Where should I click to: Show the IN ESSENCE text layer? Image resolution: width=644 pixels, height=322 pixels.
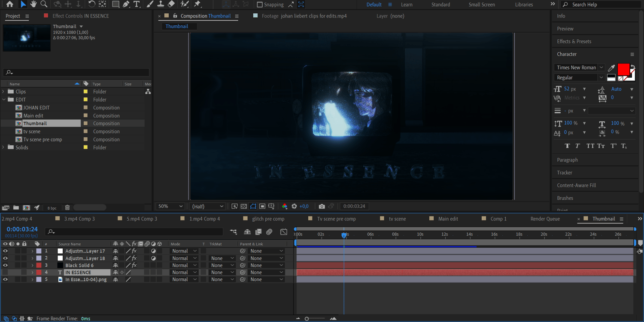[5, 272]
